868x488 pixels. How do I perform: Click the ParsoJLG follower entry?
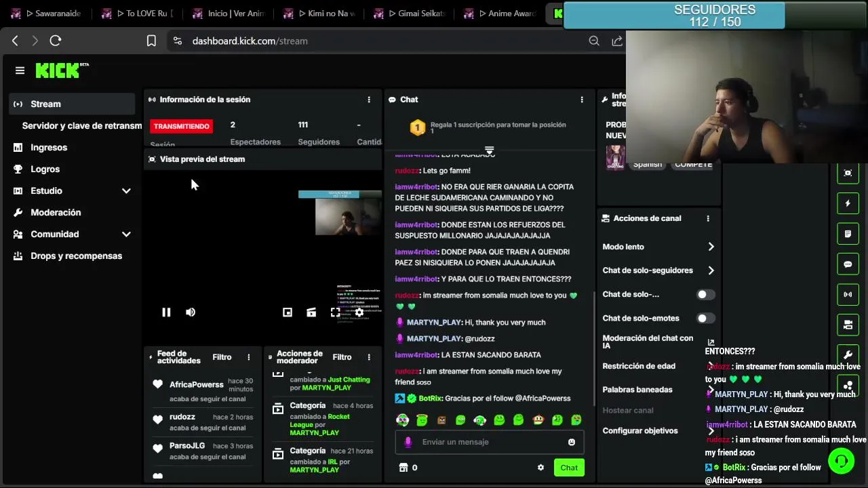point(202,451)
